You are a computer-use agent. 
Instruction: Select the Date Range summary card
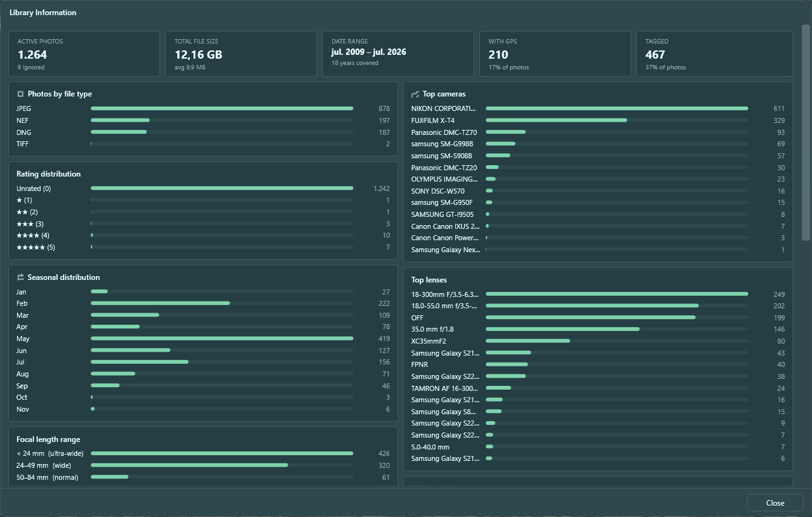[x=398, y=54]
